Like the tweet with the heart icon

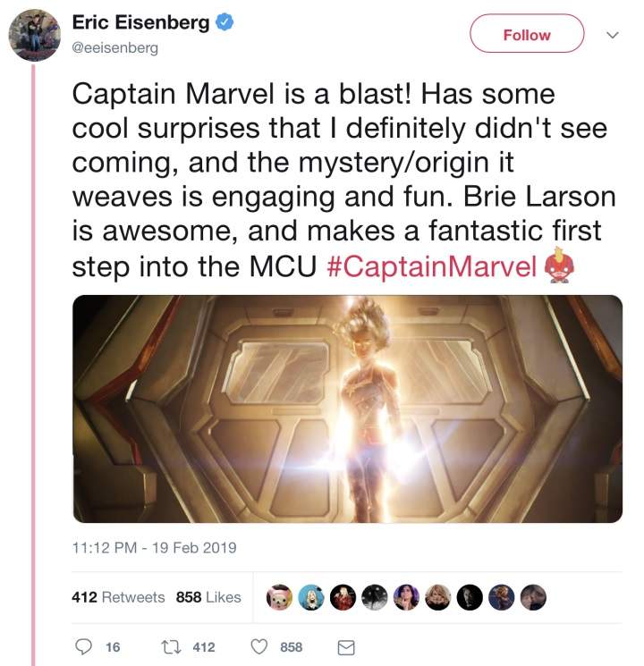258,647
